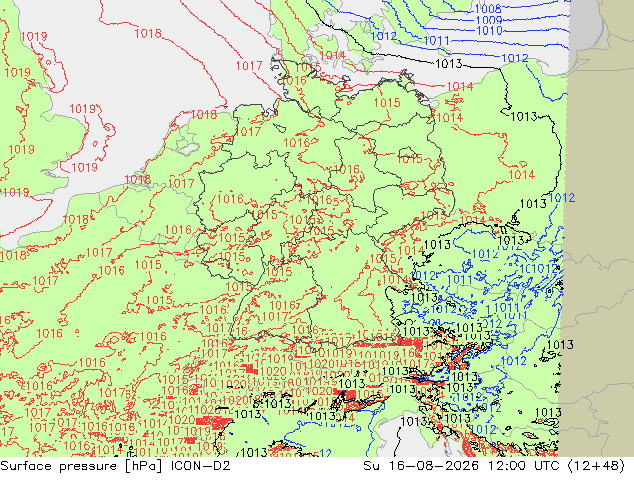Click the 'Surface pressure [hPa] ICON-D2' caption
This screenshot has width=634, height=490.
pyautogui.click(x=115, y=466)
